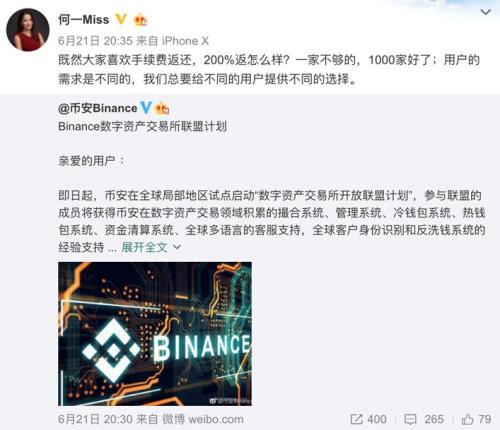The height and width of the screenshot is (430, 500).
Task: Click the 6月21日 20:30 original post timestamp
Action: 95,419
